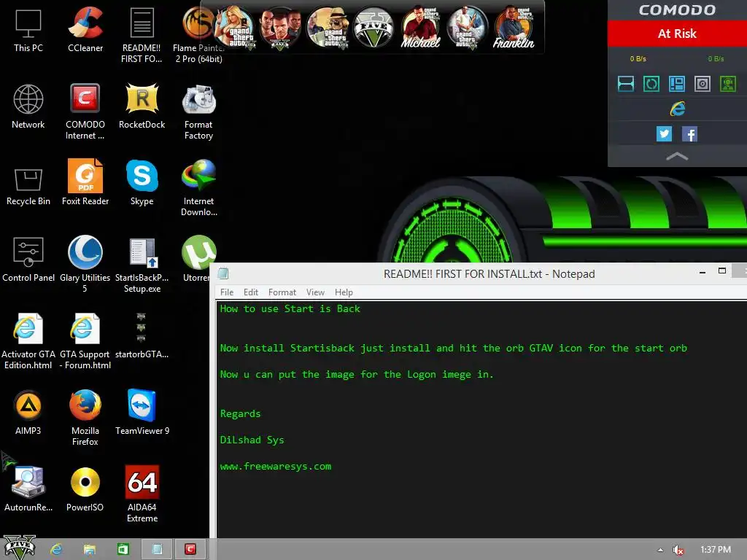Launch Foxit Reader
The width and height of the screenshot is (747, 560).
pyautogui.click(x=85, y=183)
